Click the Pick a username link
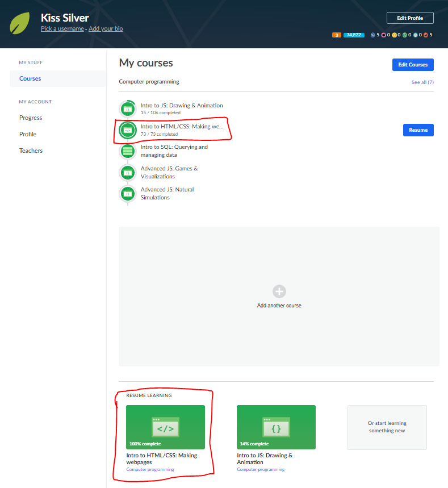This screenshot has height=488, width=448. click(x=62, y=28)
